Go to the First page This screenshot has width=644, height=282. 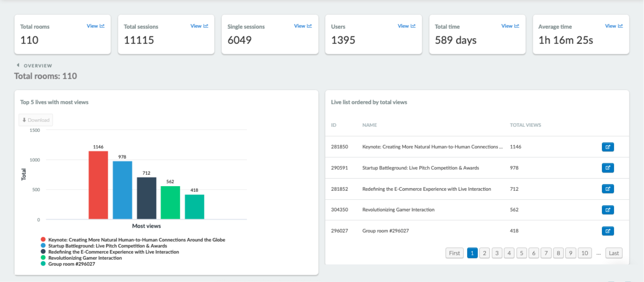[454, 253]
